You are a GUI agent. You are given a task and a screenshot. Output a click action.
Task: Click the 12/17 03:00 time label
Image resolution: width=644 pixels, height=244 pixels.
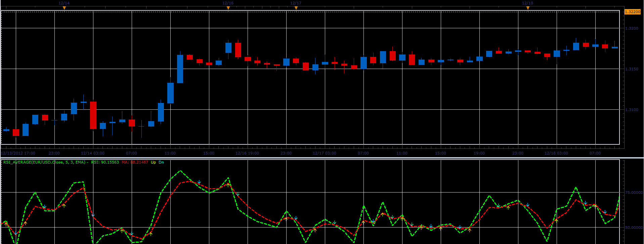[x=325, y=153]
